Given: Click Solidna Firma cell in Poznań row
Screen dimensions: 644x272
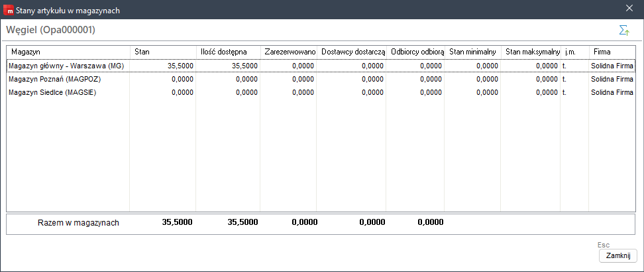Looking at the screenshot, I should (612, 79).
